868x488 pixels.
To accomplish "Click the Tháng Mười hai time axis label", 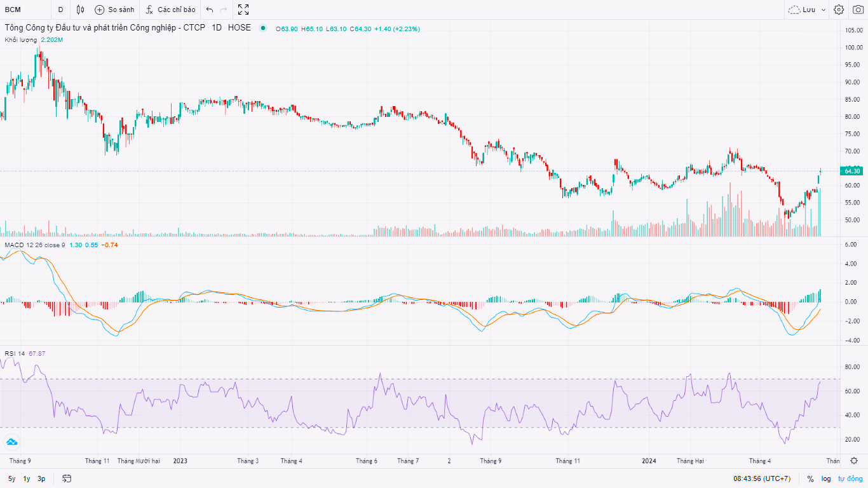I will click(x=139, y=461).
